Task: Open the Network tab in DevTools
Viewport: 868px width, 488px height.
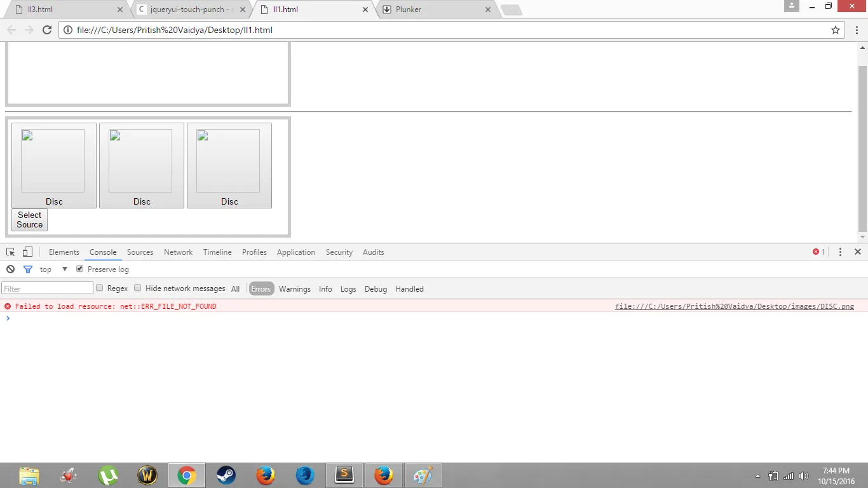Action: click(x=178, y=252)
